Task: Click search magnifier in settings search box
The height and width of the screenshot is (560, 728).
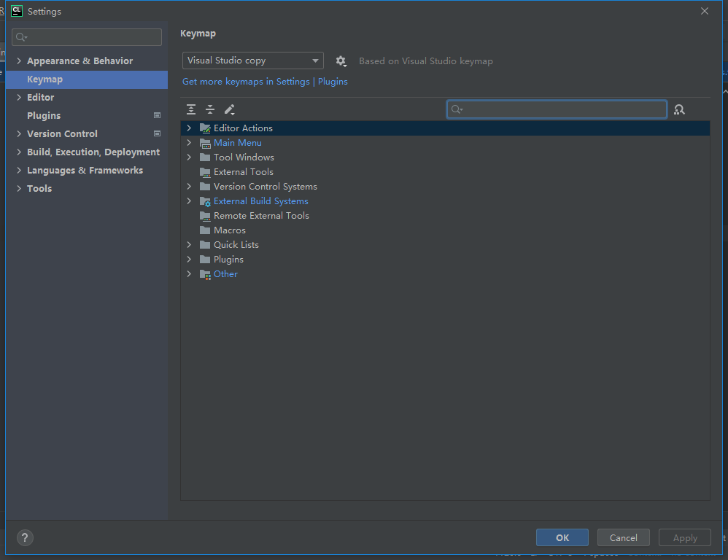Action: coord(21,37)
